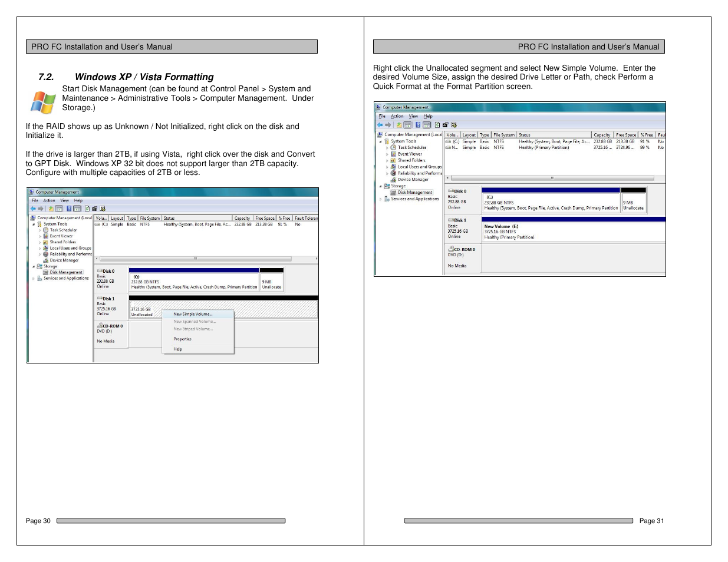Expand Task Scheduler arrow on page 30
Image resolution: width=728 pixels, height=562 pixels.
40,230
